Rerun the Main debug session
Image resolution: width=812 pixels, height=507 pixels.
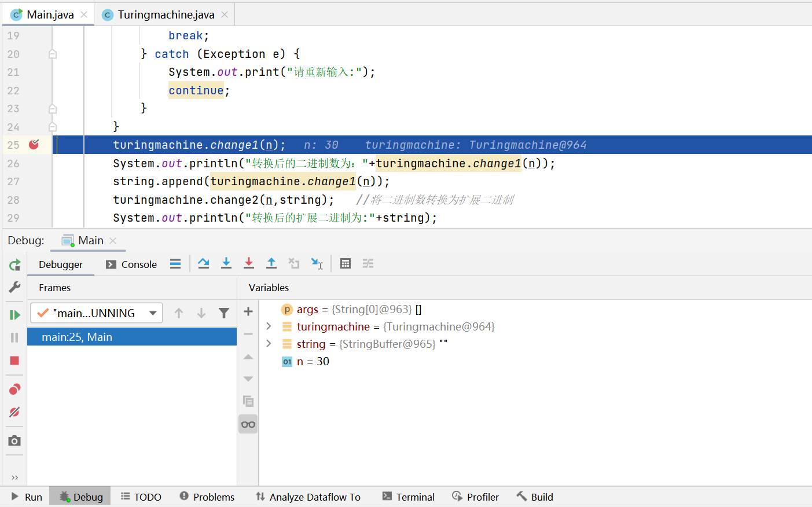tap(15, 265)
